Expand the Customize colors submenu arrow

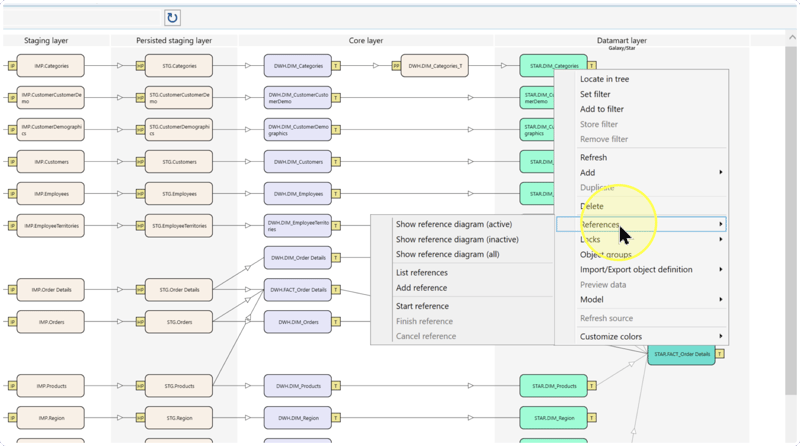(720, 336)
